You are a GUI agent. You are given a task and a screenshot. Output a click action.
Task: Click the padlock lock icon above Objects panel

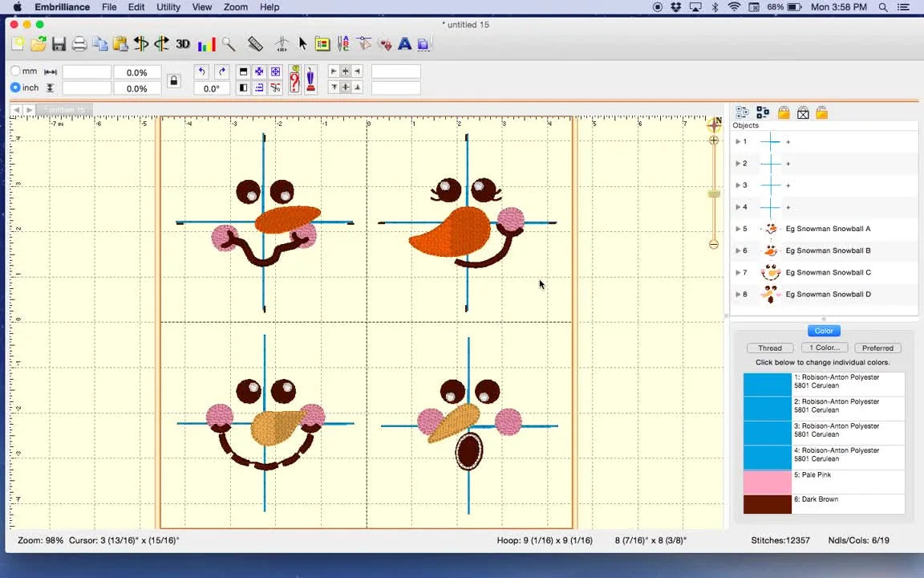pyautogui.click(x=784, y=112)
